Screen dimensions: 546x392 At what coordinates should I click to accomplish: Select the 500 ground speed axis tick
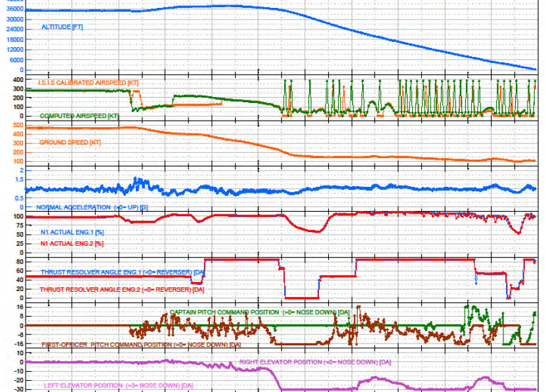[x=18, y=126]
